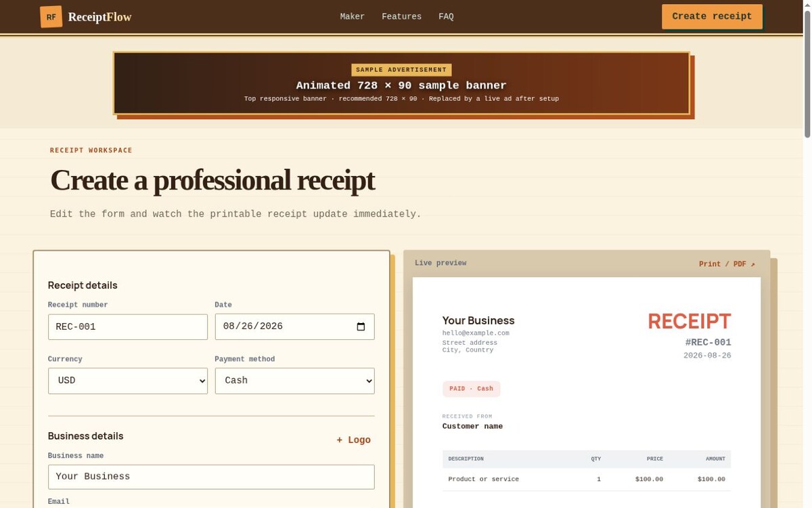Click Customer name in preview
The height and width of the screenshot is (508, 812).
tap(472, 427)
